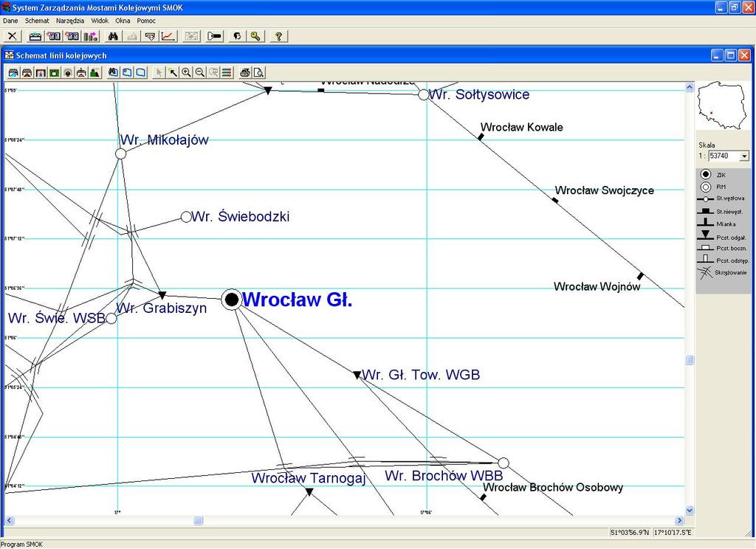This screenshot has width=756, height=549.
Task: Select the arrow pointer tool with green spark
Action: click(x=173, y=73)
